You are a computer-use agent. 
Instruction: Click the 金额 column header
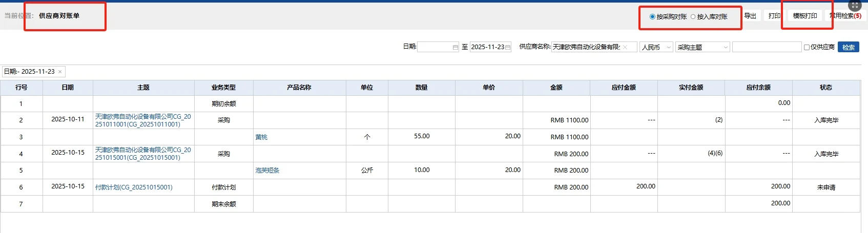(x=556, y=88)
